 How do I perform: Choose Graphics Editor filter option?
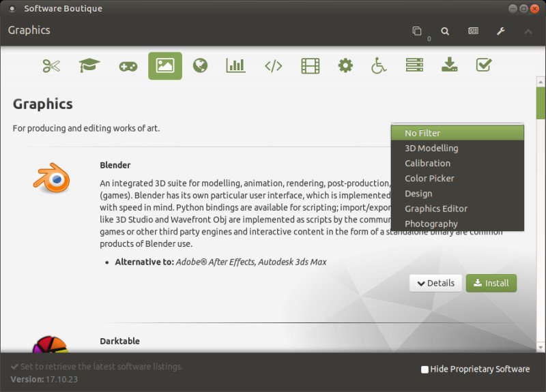pos(457,209)
